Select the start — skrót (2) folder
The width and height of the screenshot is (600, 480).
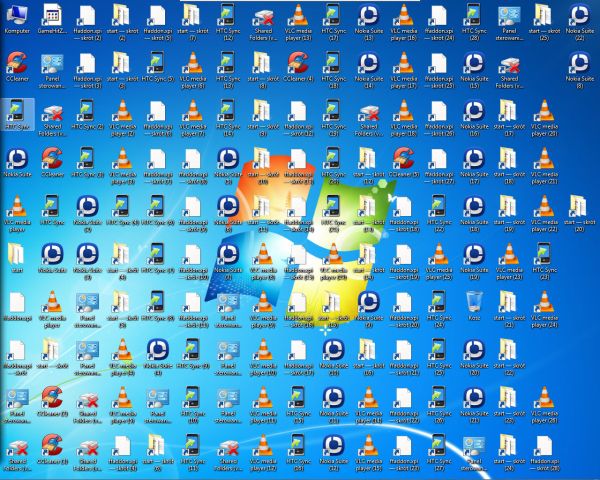point(123,23)
